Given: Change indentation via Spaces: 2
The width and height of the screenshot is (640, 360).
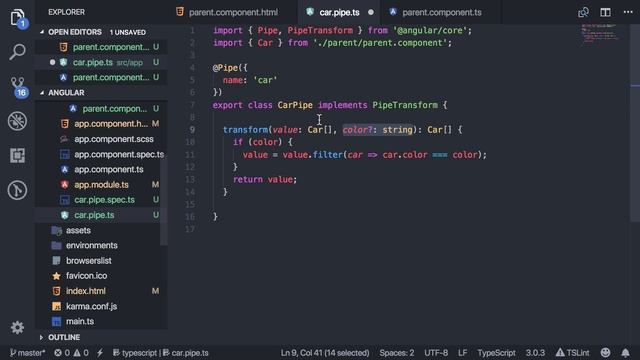Looking at the screenshot, I should click(x=396, y=353).
